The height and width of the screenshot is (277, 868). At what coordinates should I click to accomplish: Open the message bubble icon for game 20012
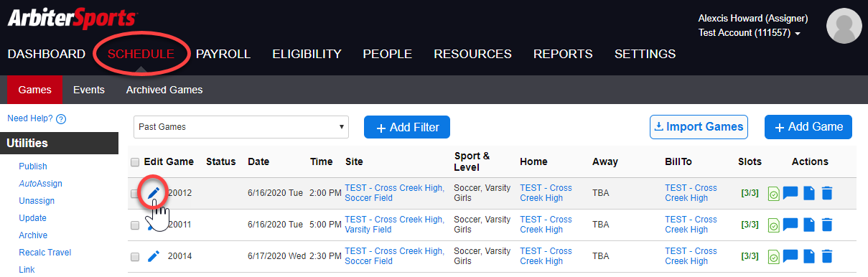[790, 193]
